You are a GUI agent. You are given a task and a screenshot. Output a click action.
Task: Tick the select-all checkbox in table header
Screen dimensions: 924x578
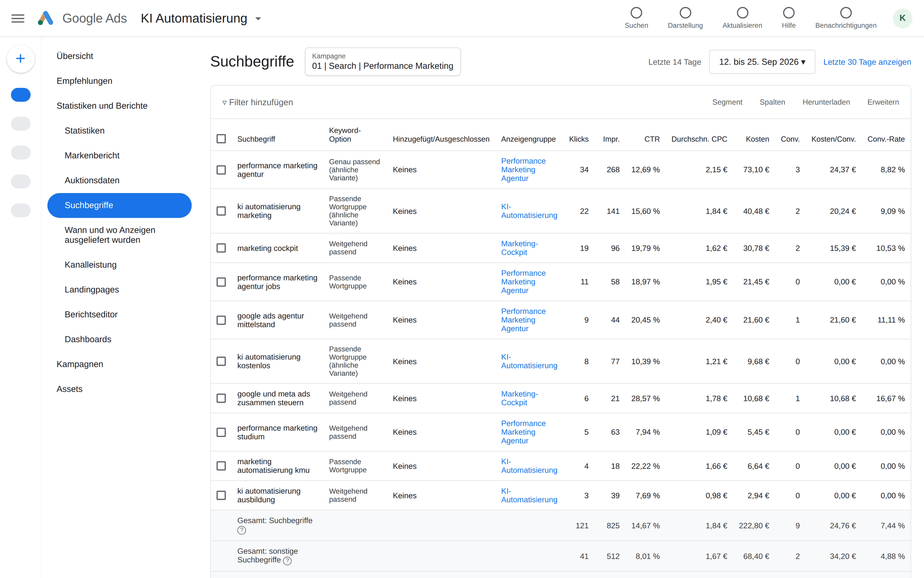(x=221, y=139)
